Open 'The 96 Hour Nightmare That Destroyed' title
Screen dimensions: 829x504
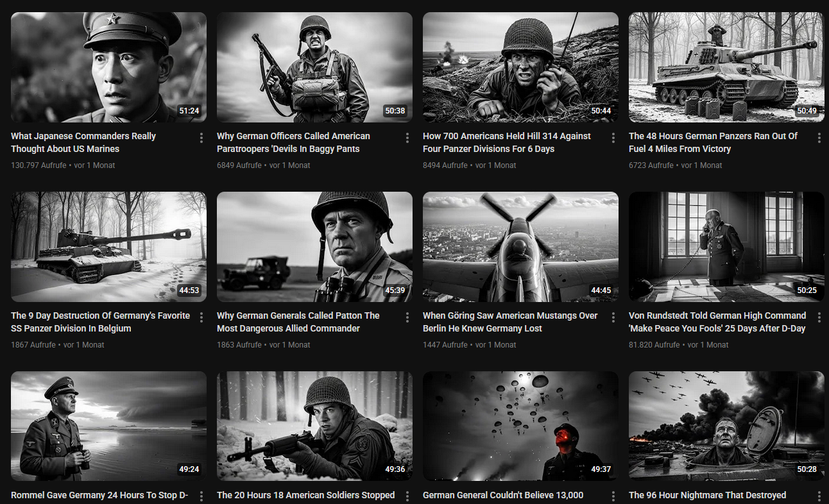pos(707,496)
